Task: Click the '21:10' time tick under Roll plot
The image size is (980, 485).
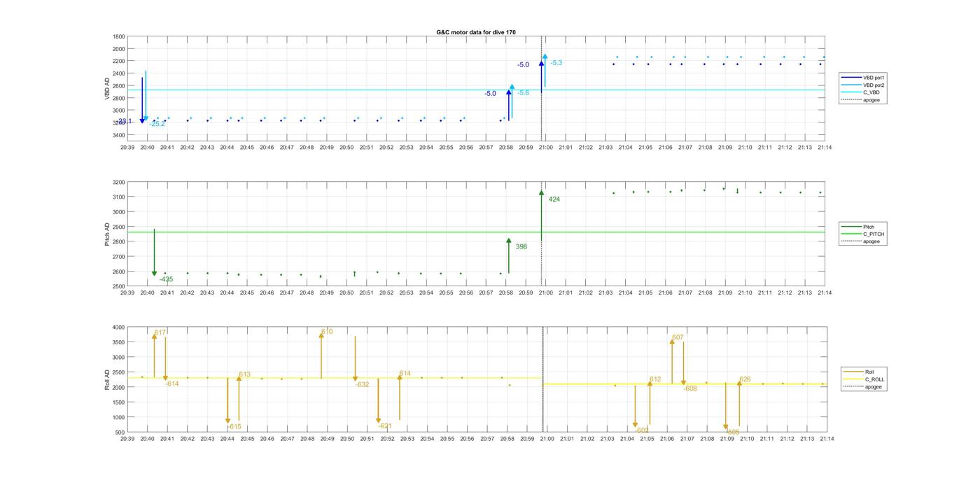Action: pos(747,439)
